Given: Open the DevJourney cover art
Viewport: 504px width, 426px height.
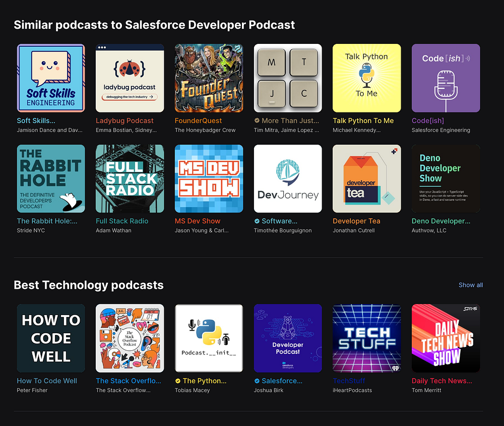Looking at the screenshot, I should pos(288,179).
